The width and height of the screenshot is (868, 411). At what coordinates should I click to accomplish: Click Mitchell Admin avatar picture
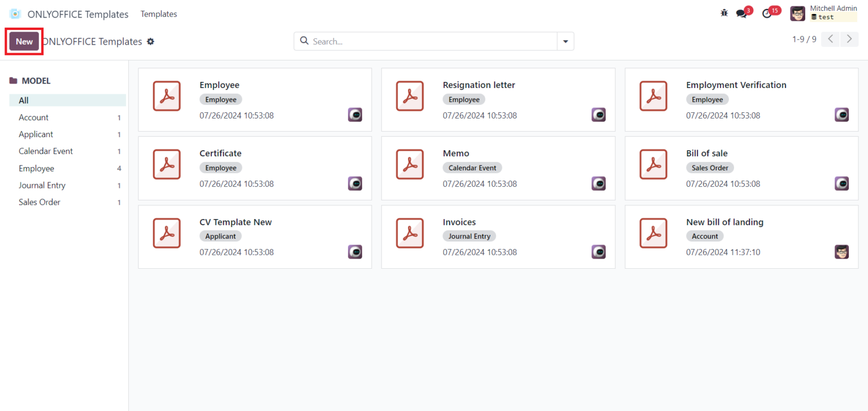797,14
